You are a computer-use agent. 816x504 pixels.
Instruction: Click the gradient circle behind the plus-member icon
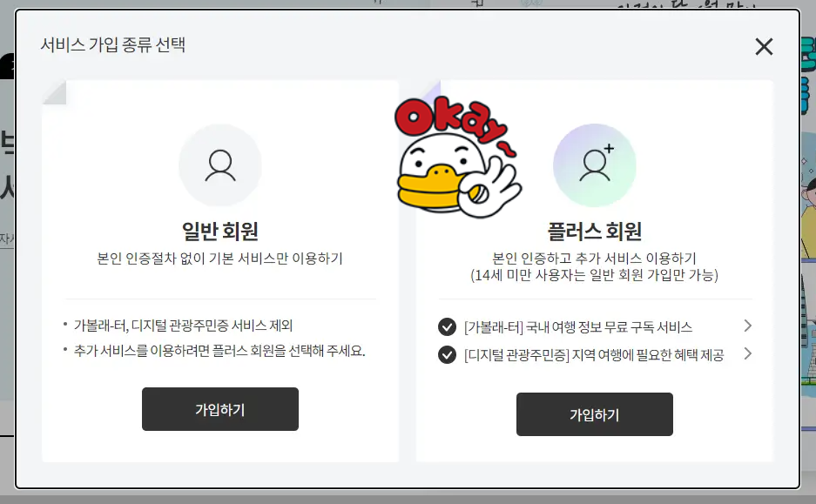(594, 165)
